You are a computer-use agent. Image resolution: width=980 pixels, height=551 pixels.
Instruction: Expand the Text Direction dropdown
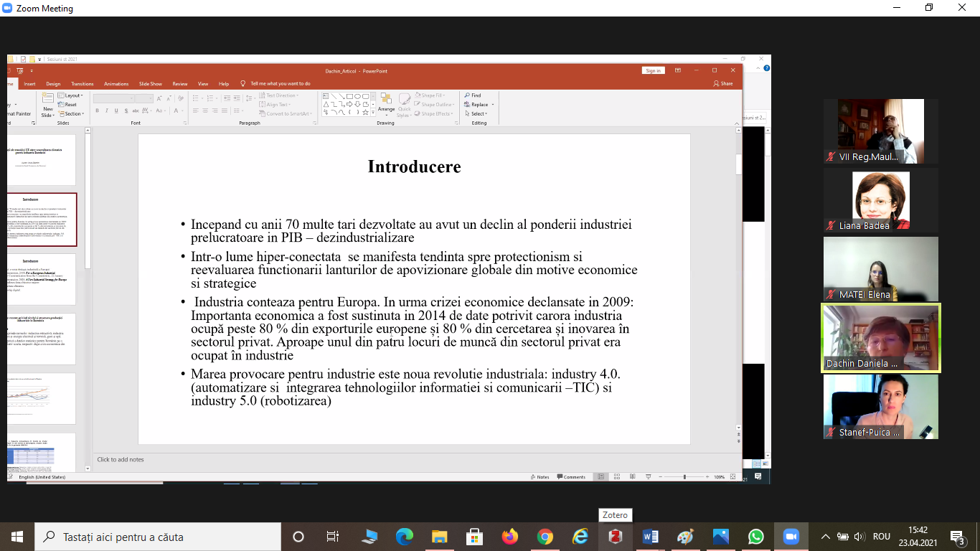point(278,95)
